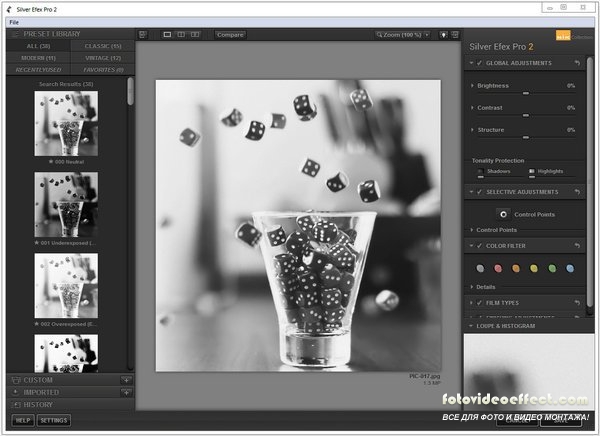600x436 pixels.
Task: Toggle the right adjustments panel icon
Action: tap(455, 35)
